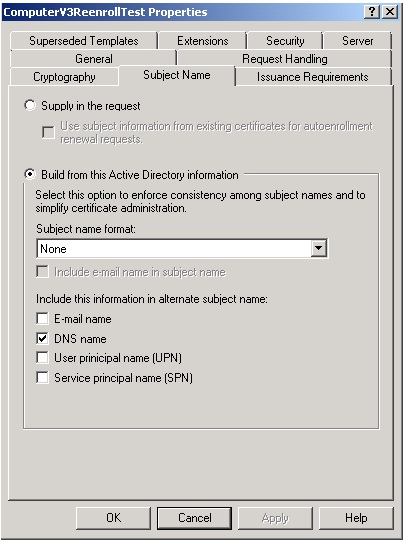Image resolution: width=403 pixels, height=540 pixels.
Task: Open the Superseded Templates tab
Action: [x=84, y=41]
